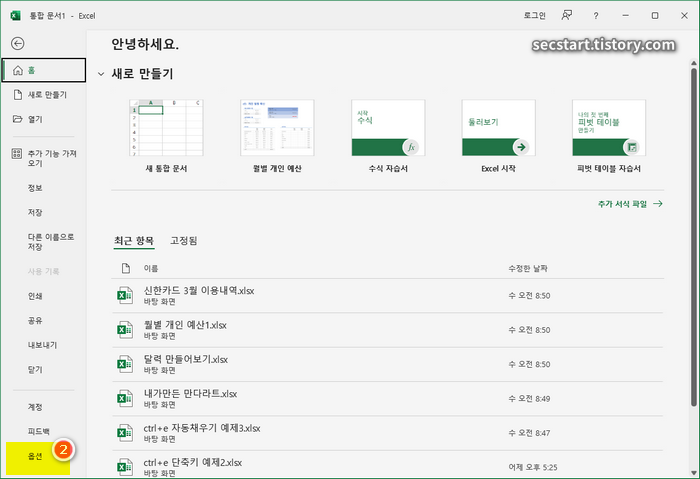Click the Excel logo in title bar
The width and height of the screenshot is (700, 479).
point(16,16)
